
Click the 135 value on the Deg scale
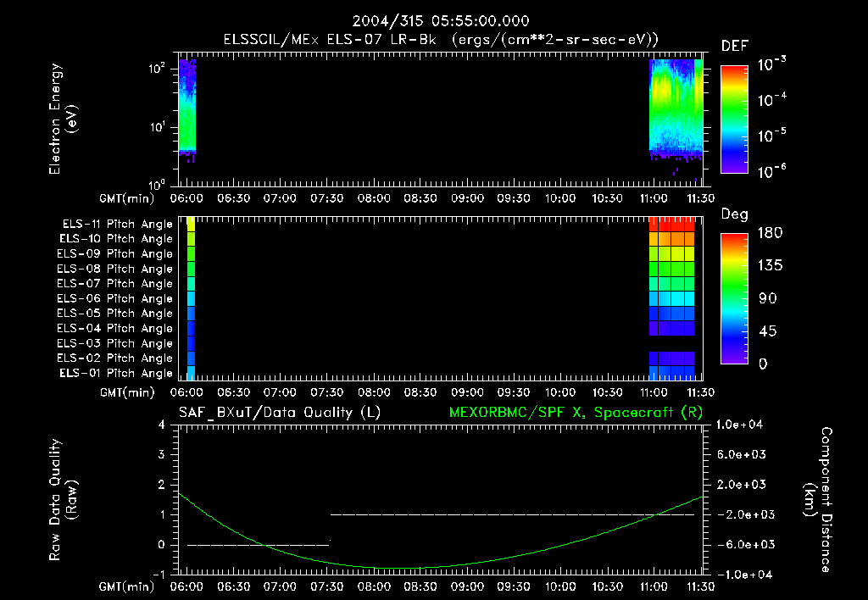(770, 266)
